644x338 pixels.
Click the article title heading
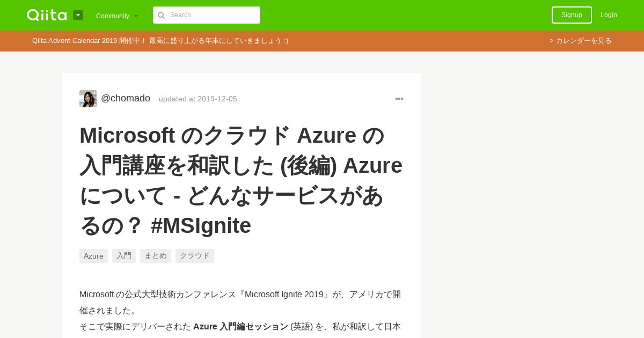241,180
